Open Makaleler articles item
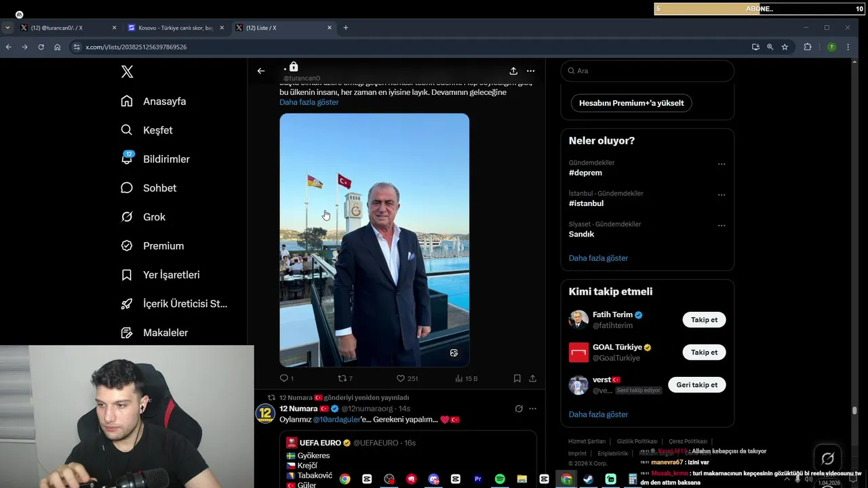The image size is (868, 488). pos(154,333)
